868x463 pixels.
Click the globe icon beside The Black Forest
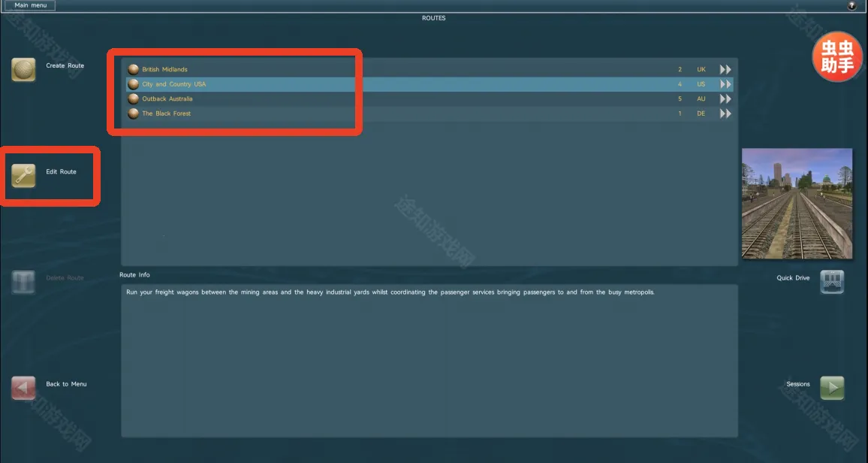point(134,113)
